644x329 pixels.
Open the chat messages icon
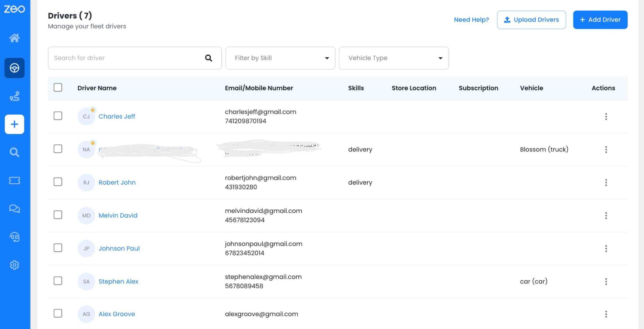14,209
